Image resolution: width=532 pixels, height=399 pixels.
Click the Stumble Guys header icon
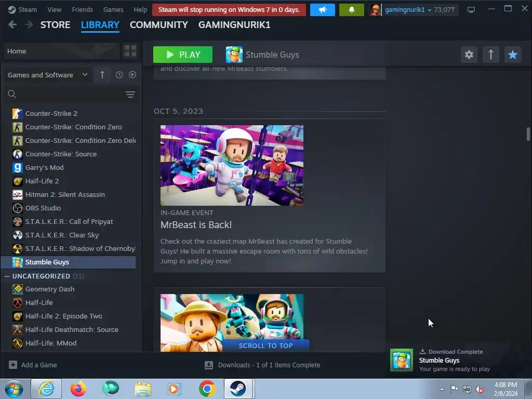[234, 55]
